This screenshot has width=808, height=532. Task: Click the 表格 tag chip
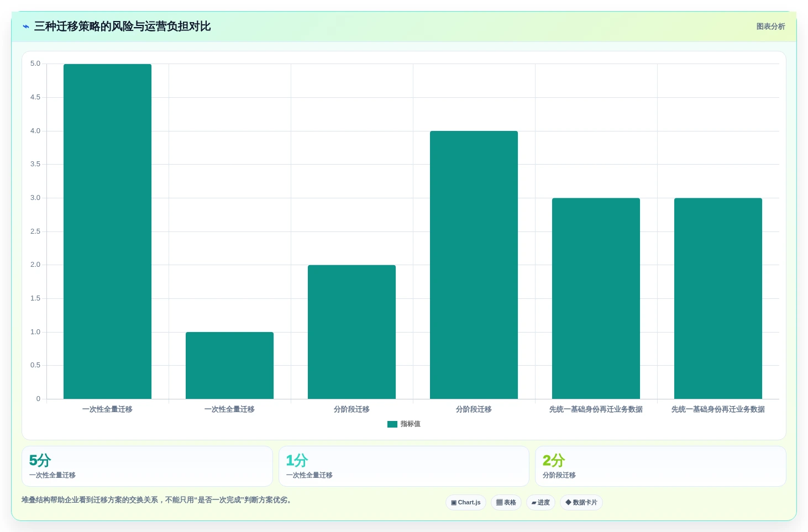coord(506,503)
